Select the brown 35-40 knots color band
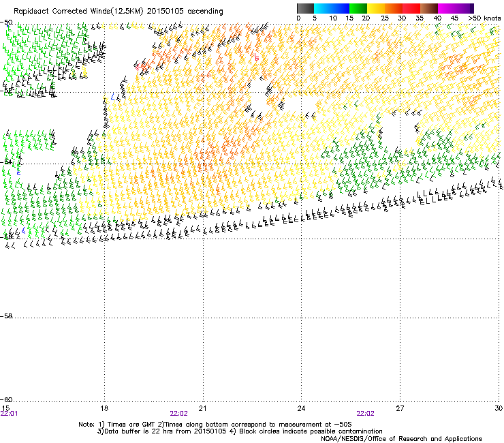 [x=429, y=8]
